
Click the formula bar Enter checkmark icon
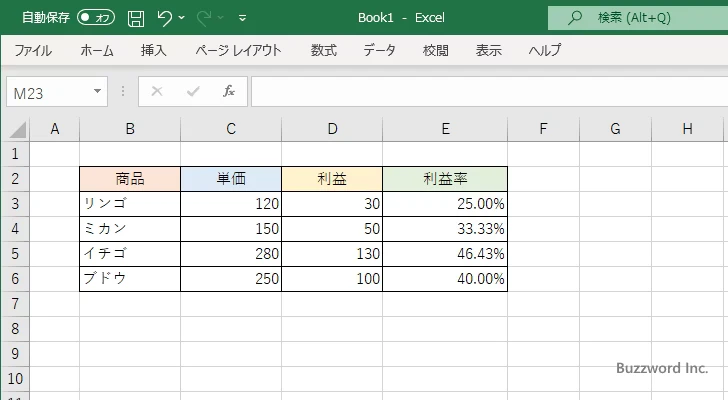tap(193, 91)
